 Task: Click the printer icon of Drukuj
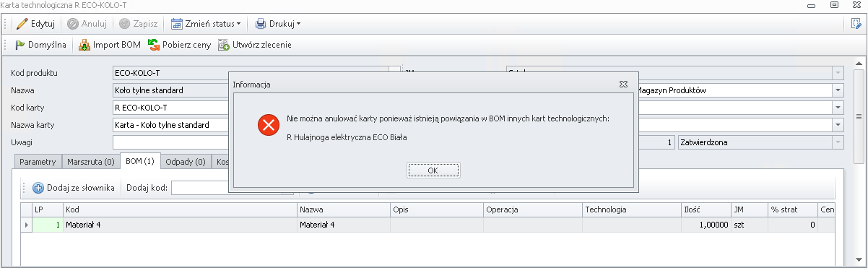[x=261, y=23]
